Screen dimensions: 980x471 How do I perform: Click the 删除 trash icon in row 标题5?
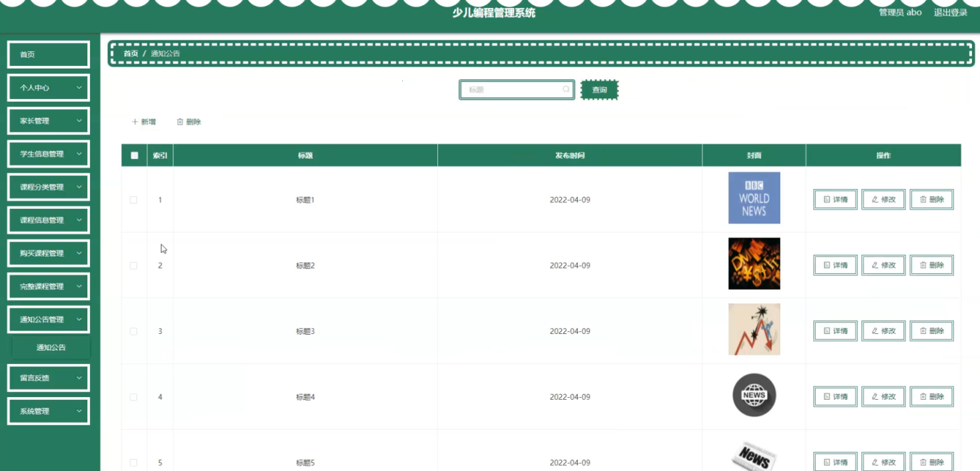pyautogui.click(x=923, y=462)
